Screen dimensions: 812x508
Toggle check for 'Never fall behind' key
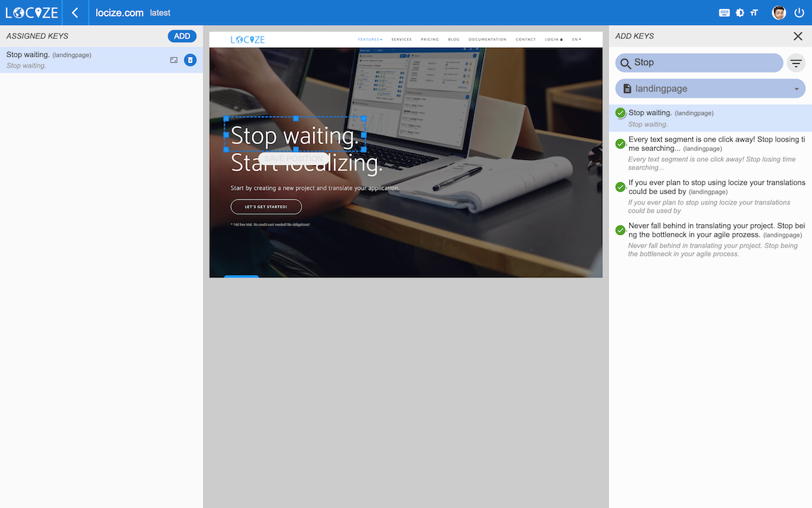pos(621,230)
